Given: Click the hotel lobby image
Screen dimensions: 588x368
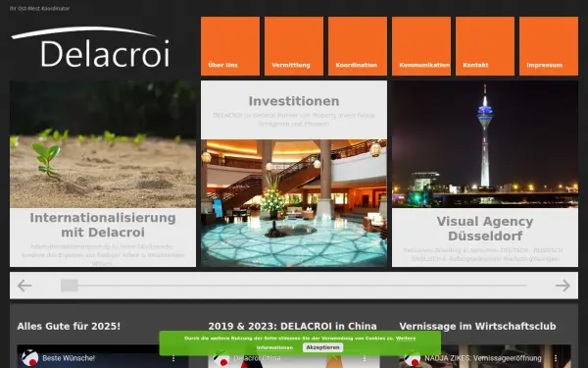Looking at the screenshot, I should click(x=294, y=203).
